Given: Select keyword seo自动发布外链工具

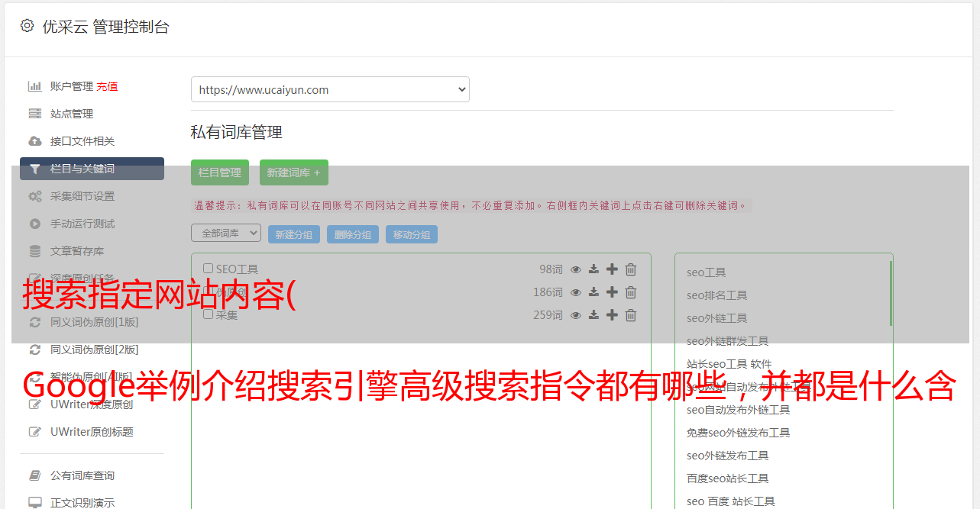Looking at the screenshot, I should pos(739,410).
